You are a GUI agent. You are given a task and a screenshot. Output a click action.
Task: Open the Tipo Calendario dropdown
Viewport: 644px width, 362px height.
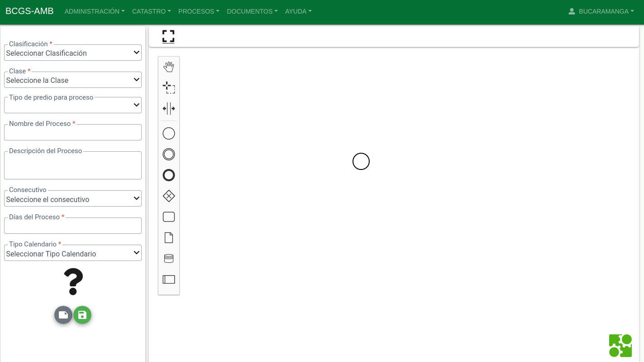(73, 253)
